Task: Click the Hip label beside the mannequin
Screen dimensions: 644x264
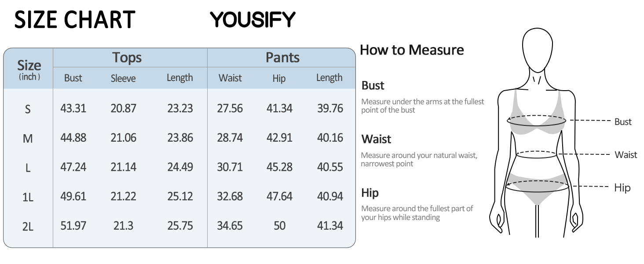Action: click(622, 188)
